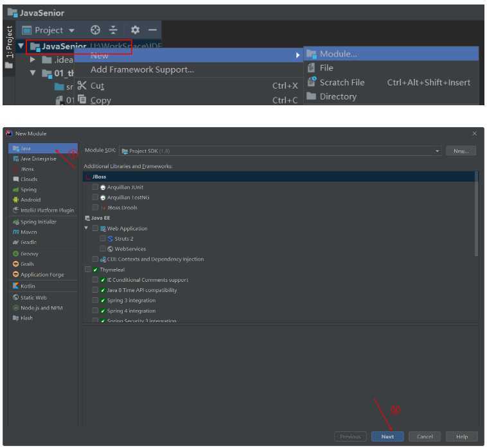Select Java Enterprise module type
This screenshot has height=448, width=487.
pos(43,159)
